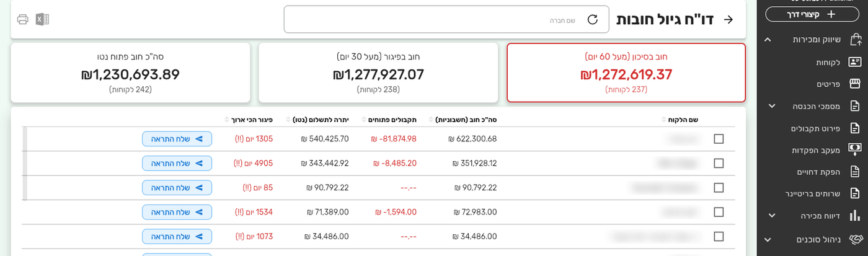The width and height of the screenshot is (868, 256).
Task: Click the -81,874.98 open receipts value
Action: (394, 139)
